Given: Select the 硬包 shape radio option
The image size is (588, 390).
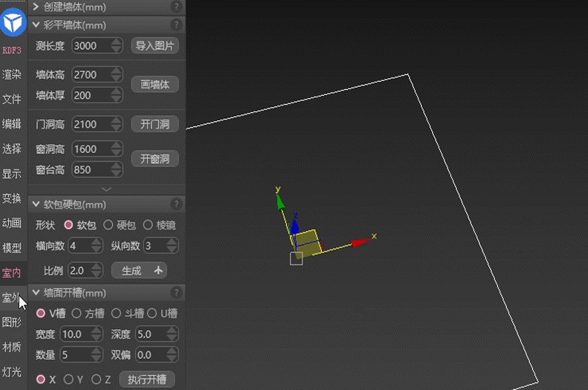Looking at the screenshot, I should 109,225.
